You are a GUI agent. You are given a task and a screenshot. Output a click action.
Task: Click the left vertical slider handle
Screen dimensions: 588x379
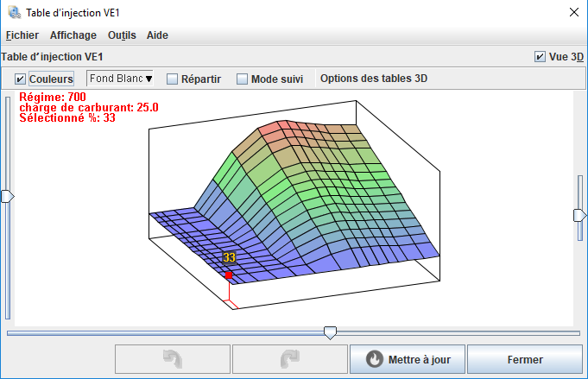(8, 197)
